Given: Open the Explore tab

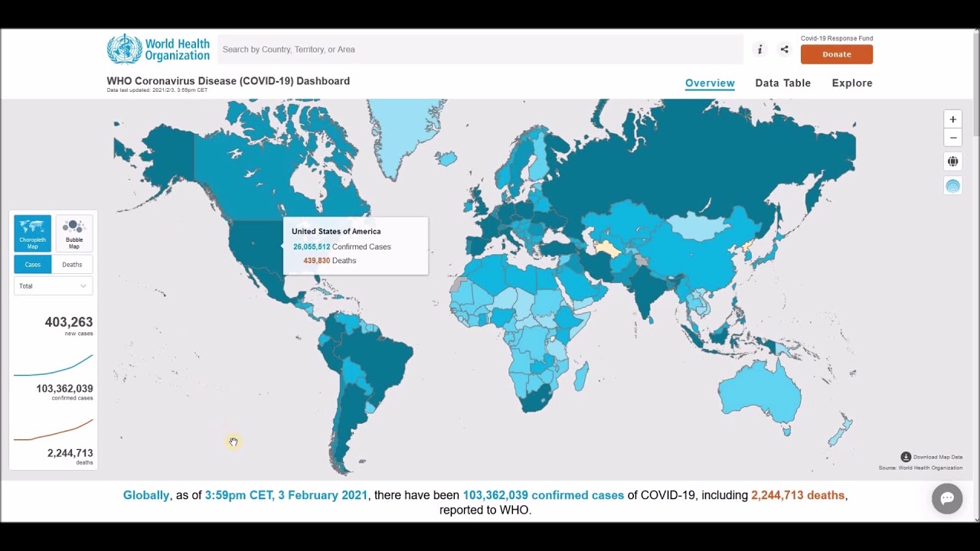Looking at the screenshot, I should click(852, 83).
